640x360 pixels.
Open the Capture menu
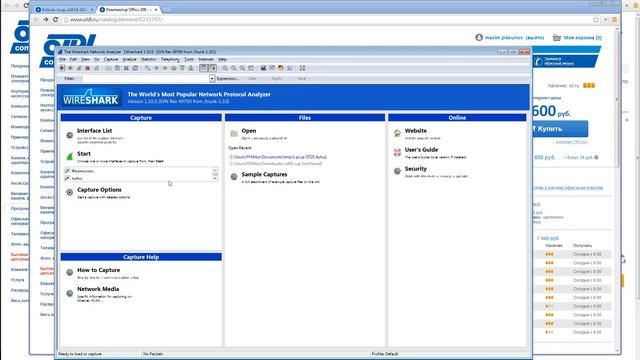click(111, 60)
